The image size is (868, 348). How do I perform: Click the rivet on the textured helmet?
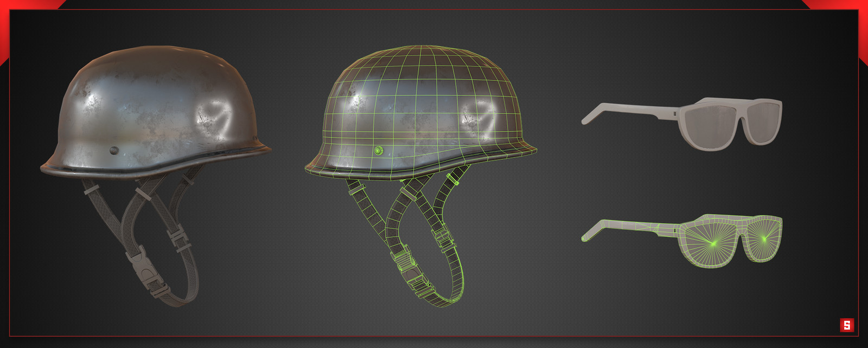(x=114, y=151)
